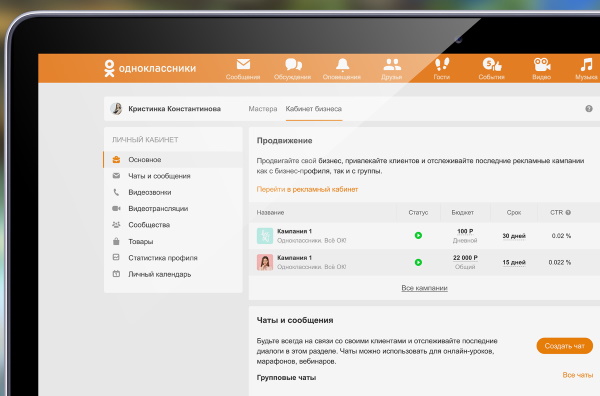Image resolution: width=600 pixels, height=396 pixels.
Task: Click Все чаты link
Action: coord(578,375)
